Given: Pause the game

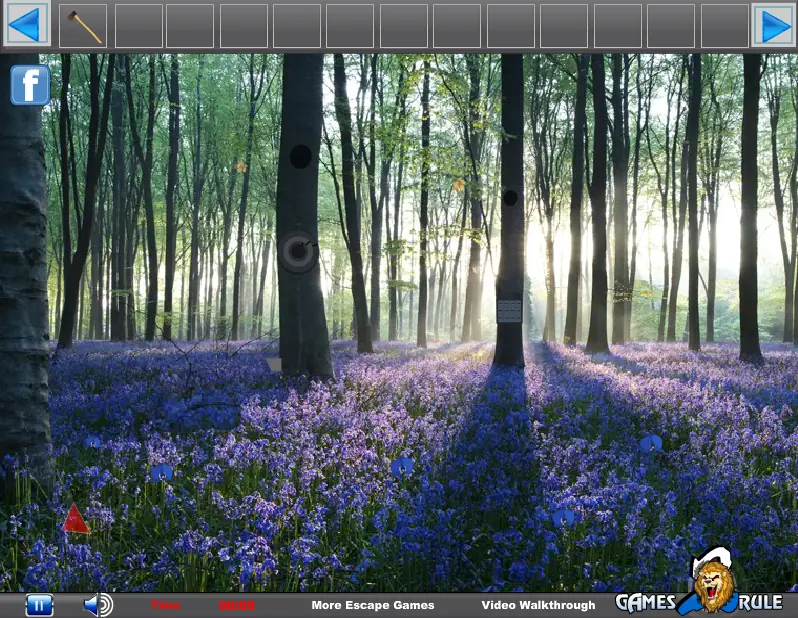Looking at the screenshot, I should click(x=39, y=605).
